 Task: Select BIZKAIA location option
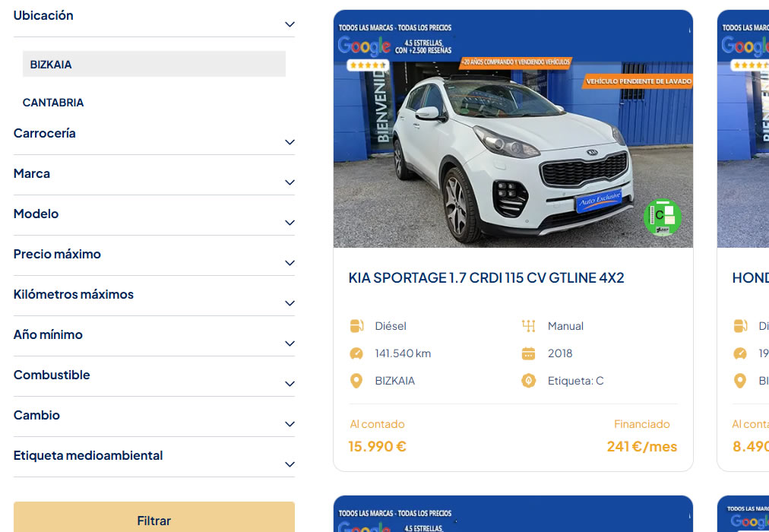click(x=154, y=65)
